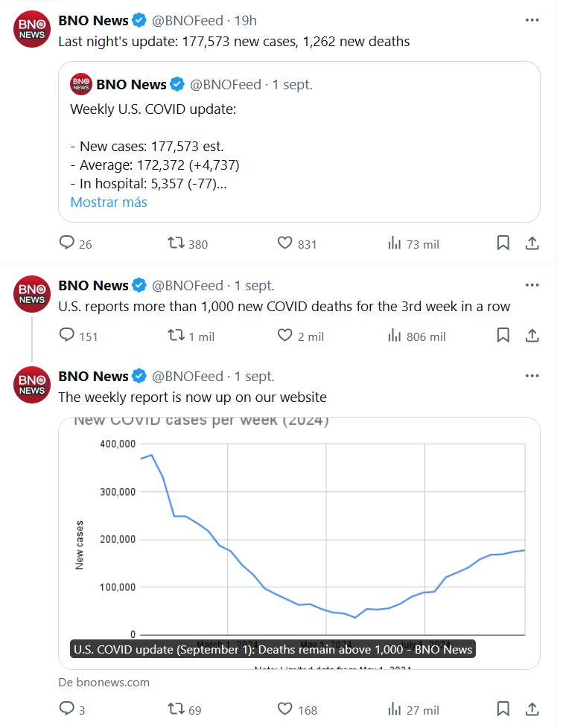
Task: Repost the tweet with 1 mil reposts
Action: [176, 336]
